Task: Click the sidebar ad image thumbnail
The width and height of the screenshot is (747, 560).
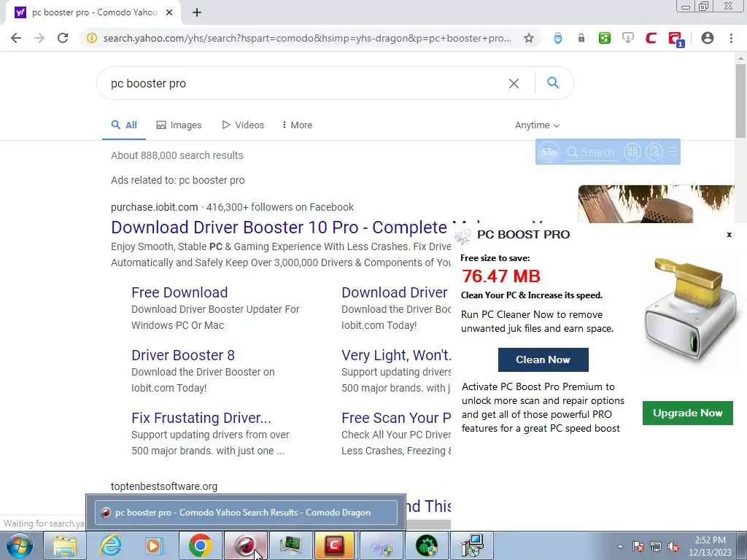Action: point(656,204)
